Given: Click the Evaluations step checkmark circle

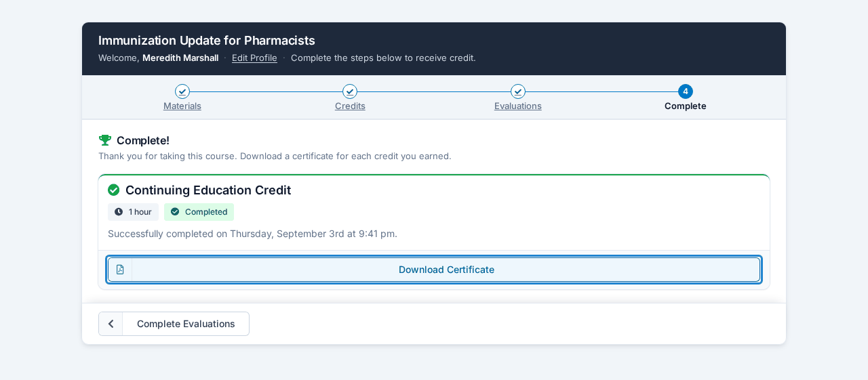Looking at the screenshot, I should pos(518,91).
